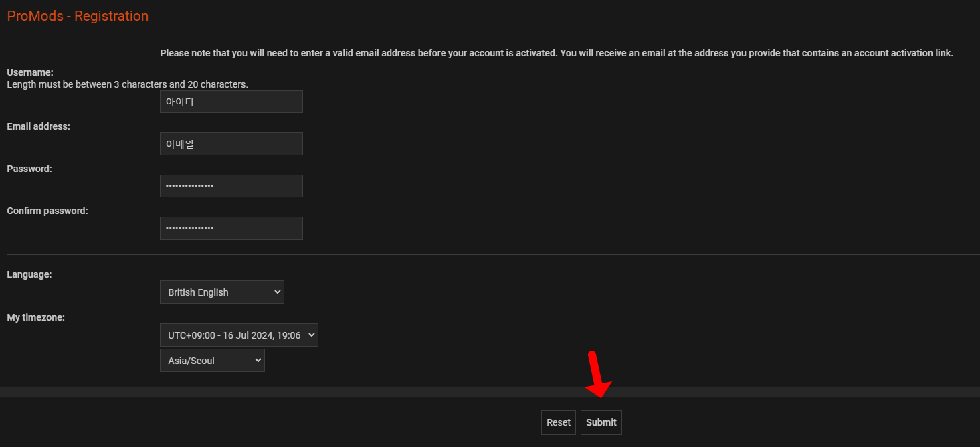Screen dimensions: 980x447
Task: Click the Username: label
Action: pyautogui.click(x=30, y=72)
